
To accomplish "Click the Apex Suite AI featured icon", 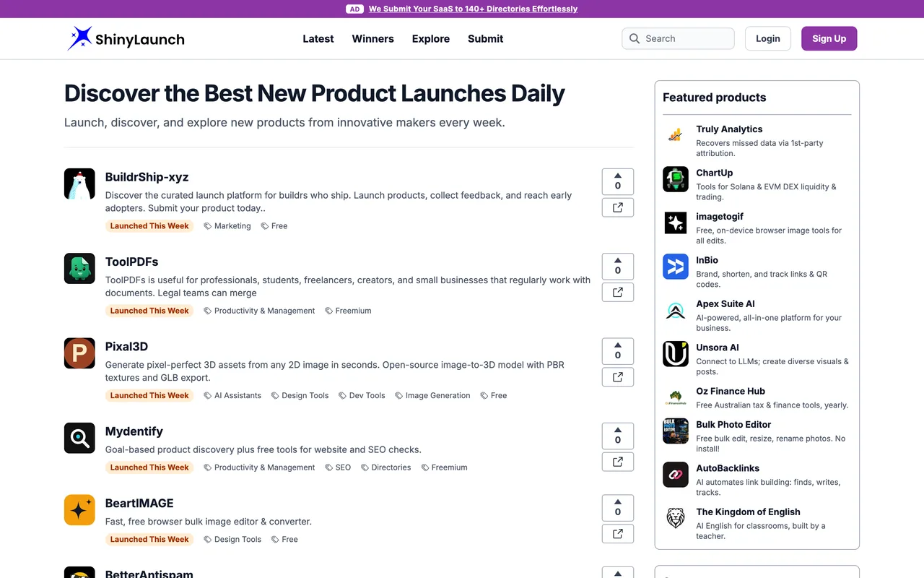I will point(676,310).
